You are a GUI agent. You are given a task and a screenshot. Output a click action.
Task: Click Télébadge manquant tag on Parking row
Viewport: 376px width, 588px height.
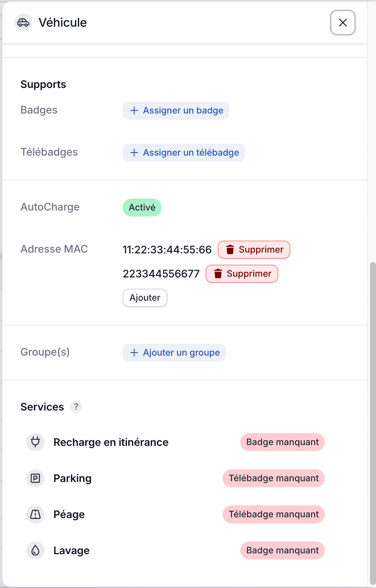(x=274, y=478)
